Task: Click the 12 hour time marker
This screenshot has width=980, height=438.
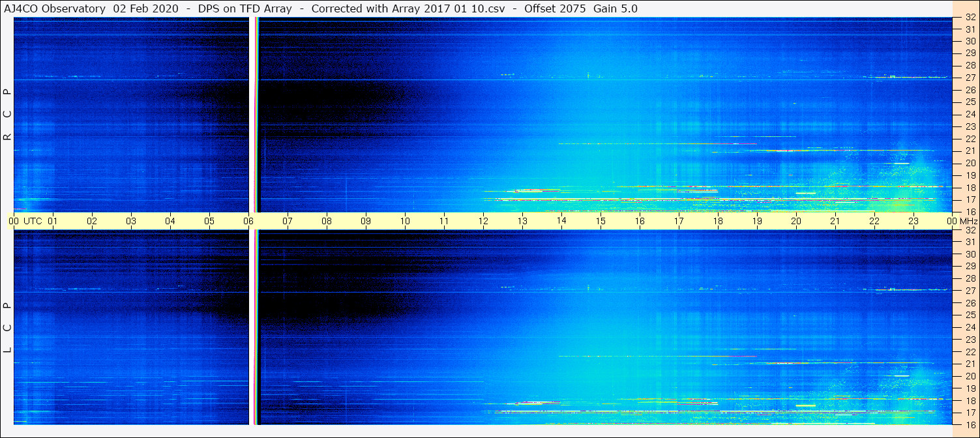Action: [x=483, y=221]
